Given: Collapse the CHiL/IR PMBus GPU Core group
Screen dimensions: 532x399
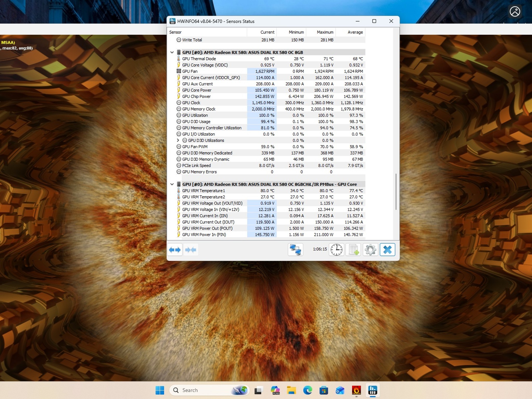Looking at the screenshot, I should point(172,184).
